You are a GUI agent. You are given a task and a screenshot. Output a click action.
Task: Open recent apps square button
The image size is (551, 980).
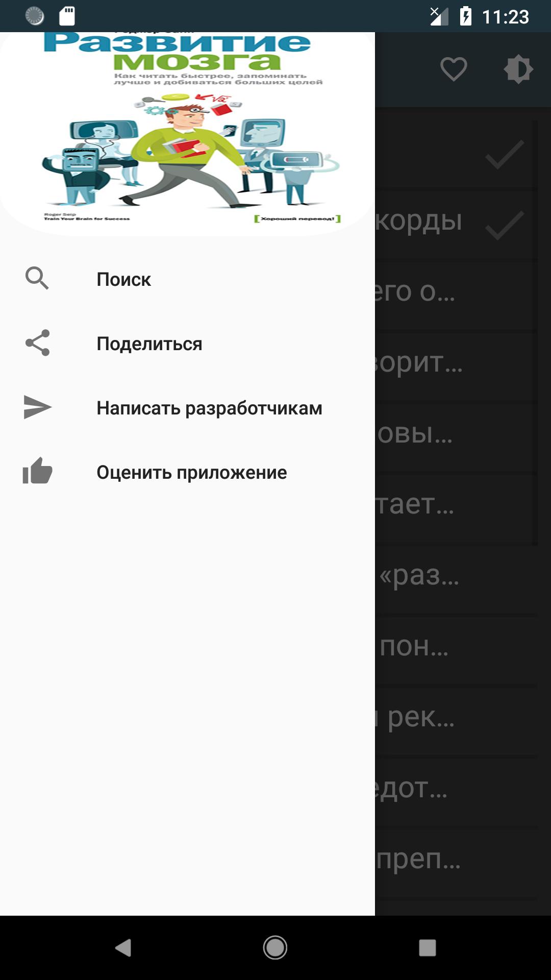point(428,948)
